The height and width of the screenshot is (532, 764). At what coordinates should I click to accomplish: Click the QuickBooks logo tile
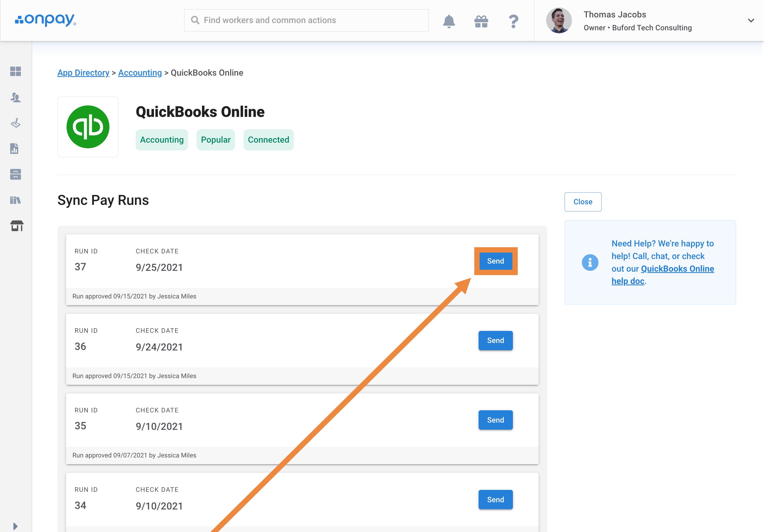click(x=88, y=127)
